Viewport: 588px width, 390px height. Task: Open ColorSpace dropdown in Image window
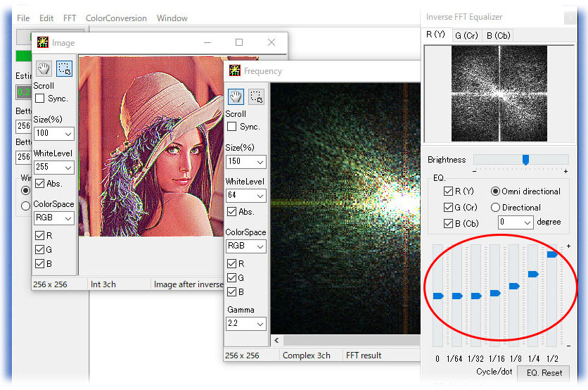pyautogui.click(x=54, y=218)
